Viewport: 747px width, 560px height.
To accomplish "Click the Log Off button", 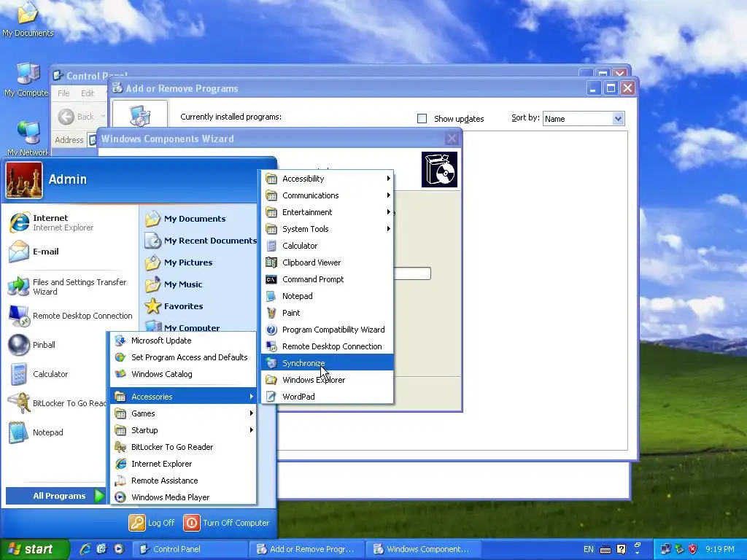I will pos(152,523).
